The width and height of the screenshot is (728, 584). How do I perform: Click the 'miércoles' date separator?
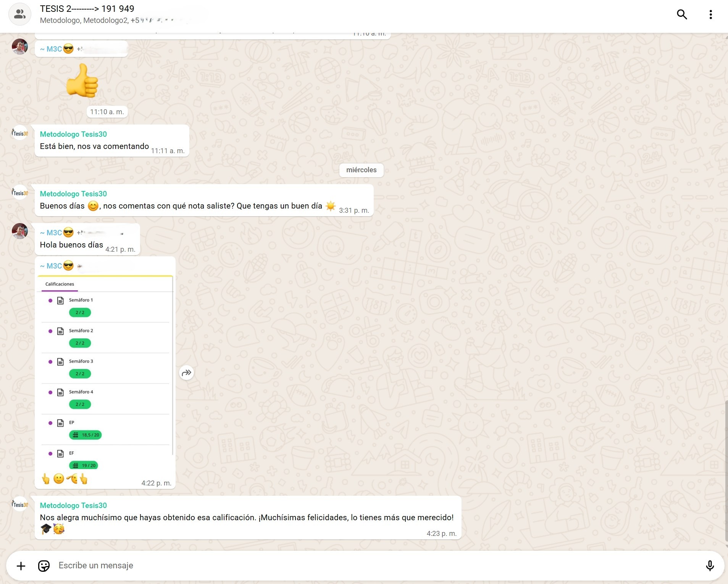click(x=362, y=170)
